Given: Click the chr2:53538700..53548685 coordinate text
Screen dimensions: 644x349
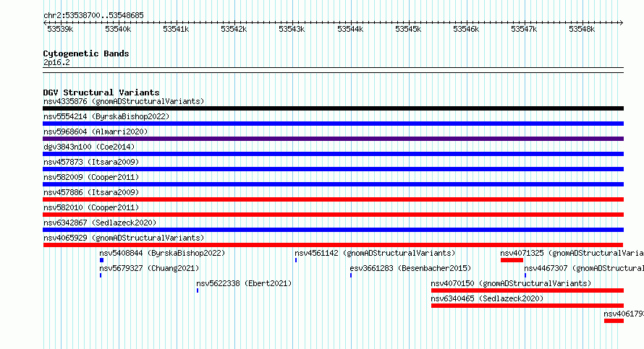Looking at the screenshot, I should 93,15.
